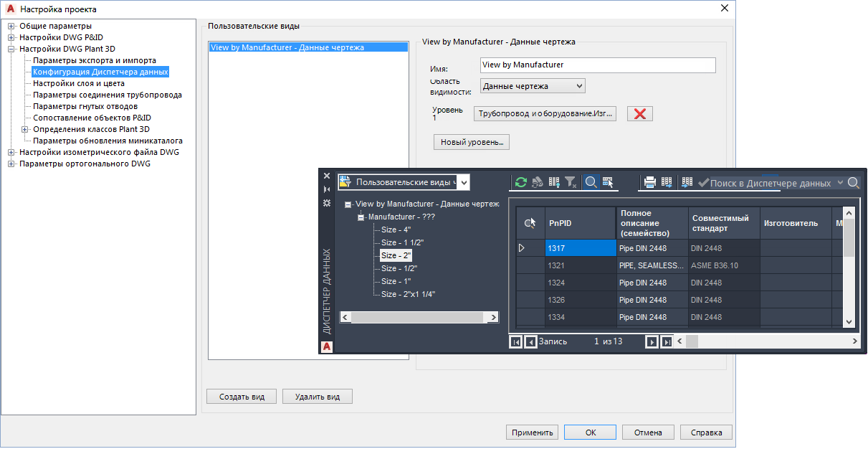Viewport: 868px width, 449px height.
Task: Click the Справка button
Action: tap(706, 433)
